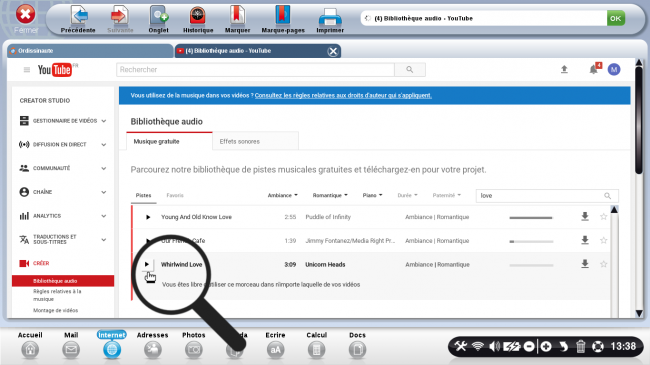Viewport: 650px width, 365px height.
Task: Open the Romantique mood dropdown
Action: [x=330, y=195]
